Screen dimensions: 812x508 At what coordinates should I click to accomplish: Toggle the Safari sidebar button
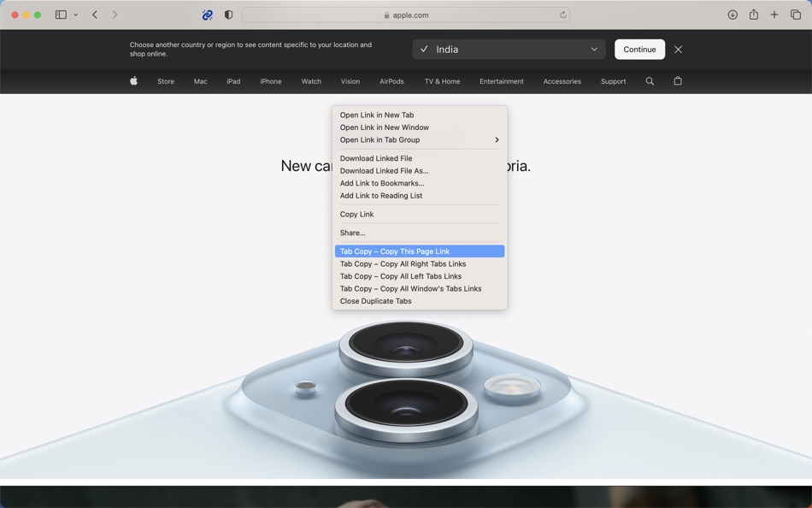click(61, 15)
